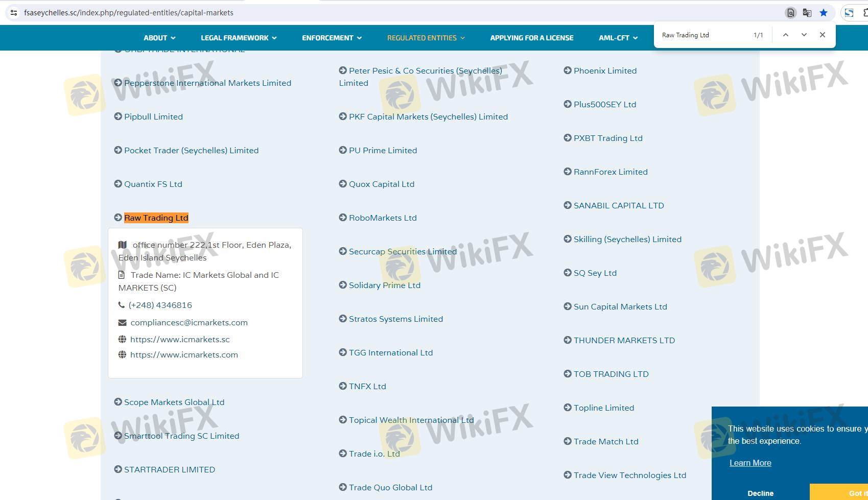Click the globe icon beside icmarkets.sc link
The height and width of the screenshot is (500, 868).
122,339
